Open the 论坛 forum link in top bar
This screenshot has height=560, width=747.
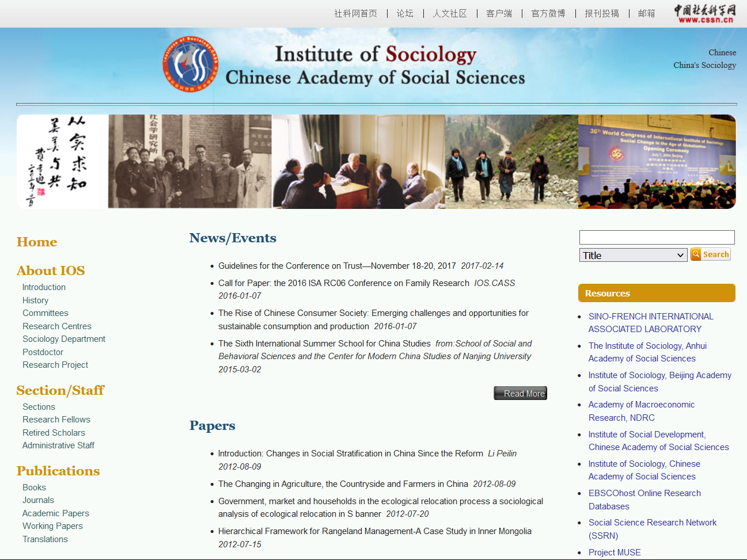404,13
